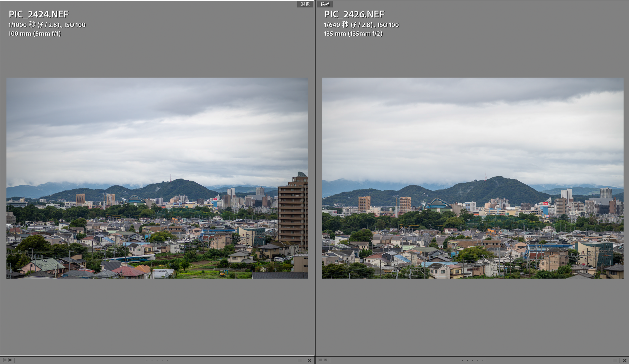
Task: Give PIC_2424.NEF a five-star rating
Action: coord(167,360)
